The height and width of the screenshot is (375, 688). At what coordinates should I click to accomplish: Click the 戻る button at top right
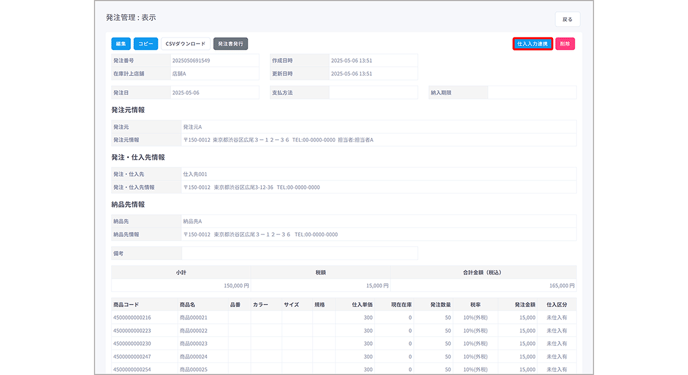point(568,19)
